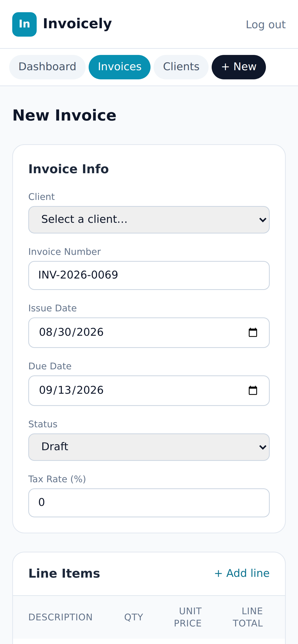Open the Clients tab
298x644 pixels.
click(x=181, y=67)
